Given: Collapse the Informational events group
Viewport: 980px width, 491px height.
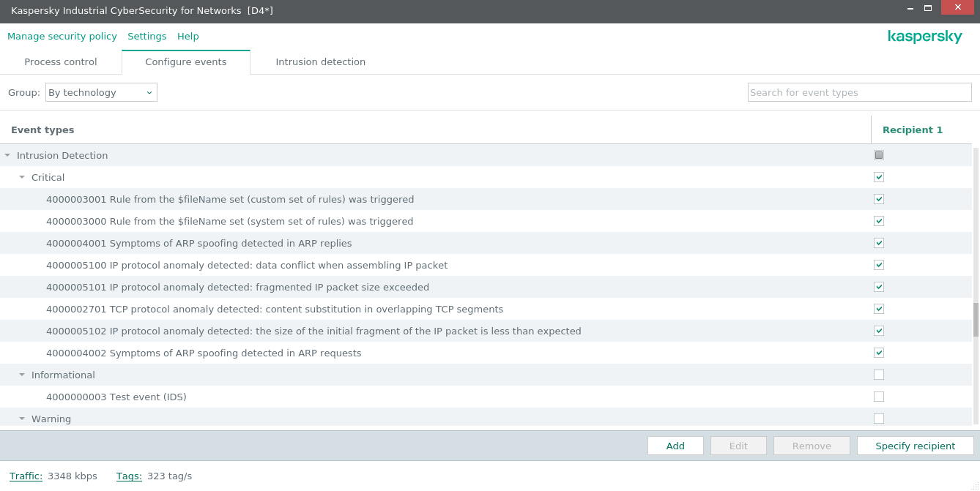Looking at the screenshot, I should coord(22,375).
